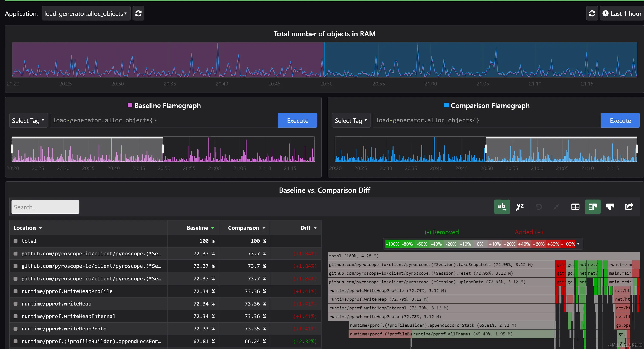Click the blue Comparison Flamegraph legend square
Viewport: 644px width, 349px height.
click(x=446, y=105)
